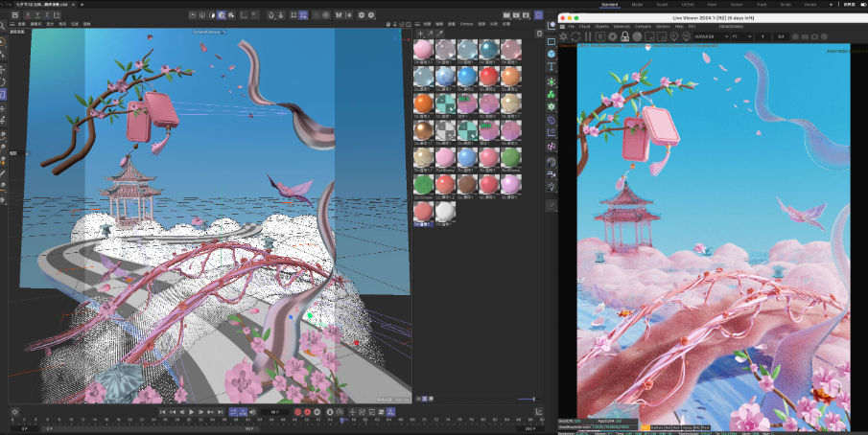Click the red record keyframe button

pos(296,412)
